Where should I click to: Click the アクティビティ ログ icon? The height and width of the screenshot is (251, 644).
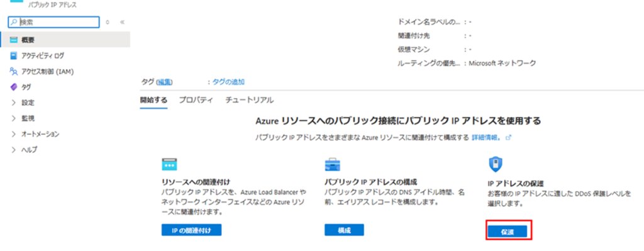14,55
